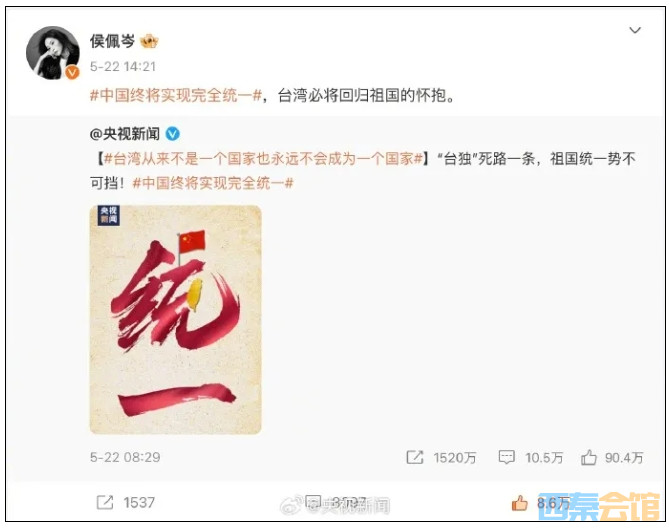
Task: Open 侯佩岑's username link
Action: point(112,41)
